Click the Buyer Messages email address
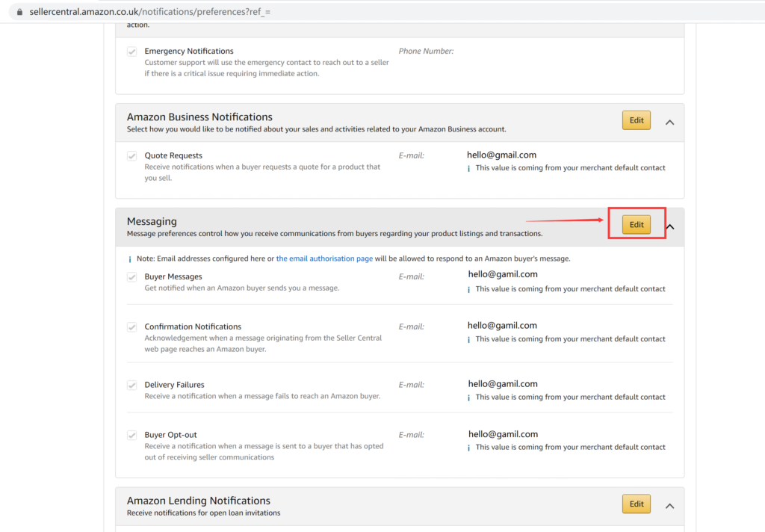765x532 pixels. click(x=503, y=274)
